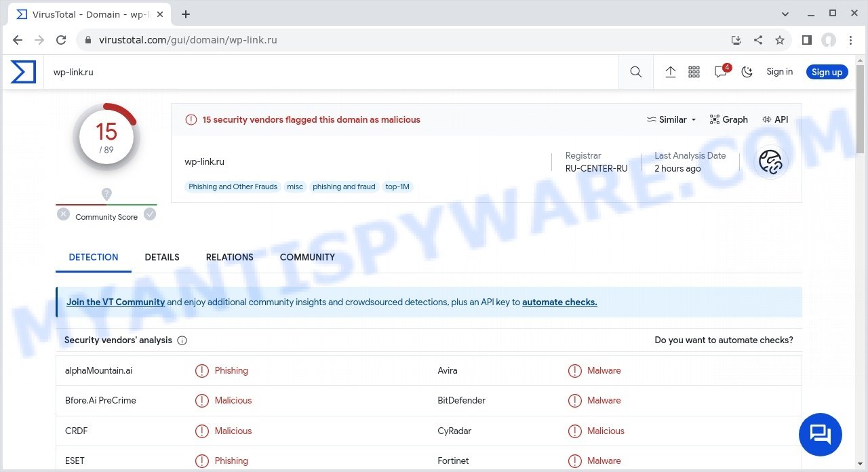868x472 pixels.
Task: Open the apps grid icon
Action: pyautogui.click(x=694, y=72)
